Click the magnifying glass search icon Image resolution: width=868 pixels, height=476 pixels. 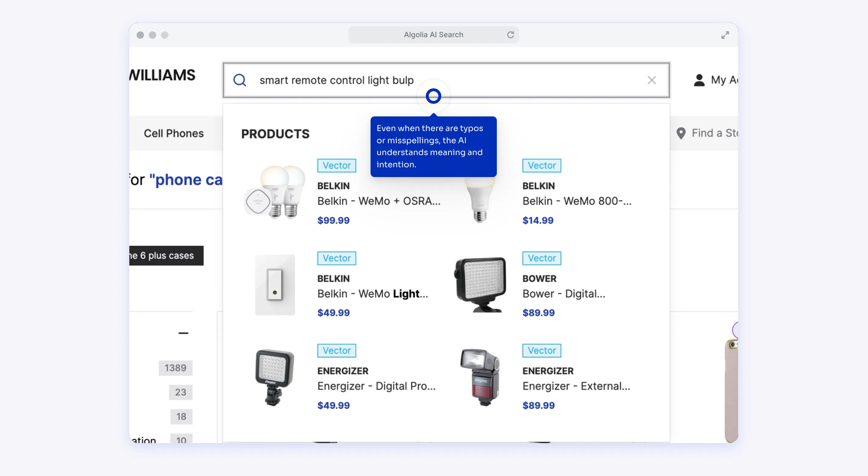240,80
